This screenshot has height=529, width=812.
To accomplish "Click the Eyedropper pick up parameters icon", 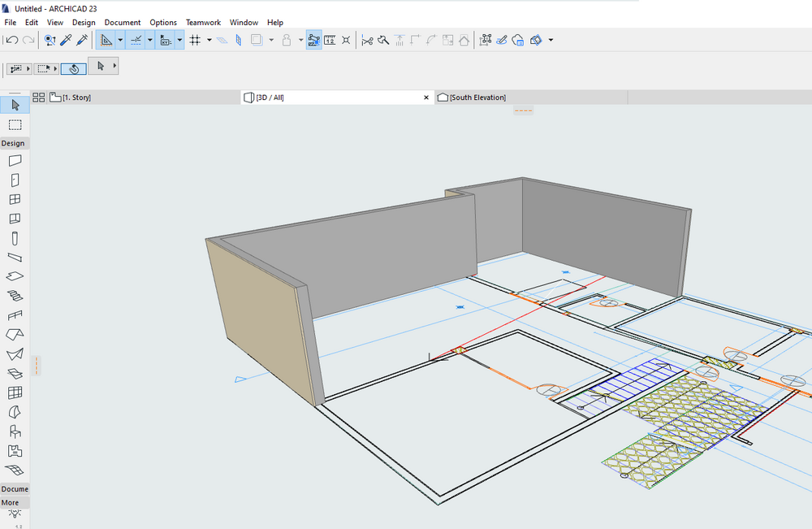I will click(x=66, y=40).
